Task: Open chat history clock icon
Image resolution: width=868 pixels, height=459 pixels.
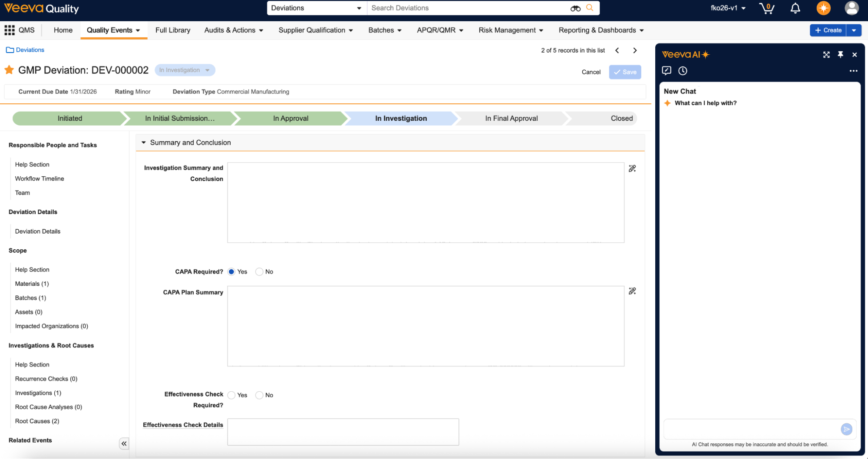Action: 683,71
